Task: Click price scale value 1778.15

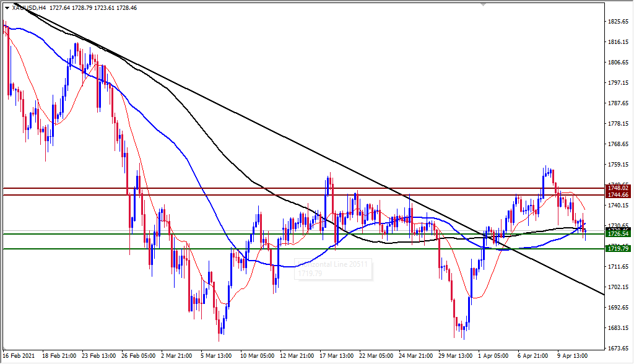Action: 619,124
